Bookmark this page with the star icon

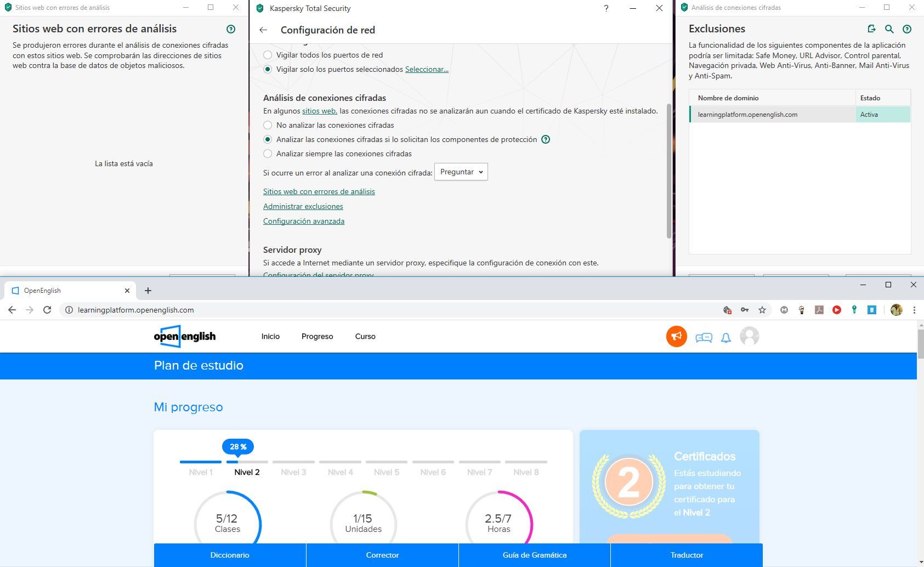click(762, 310)
